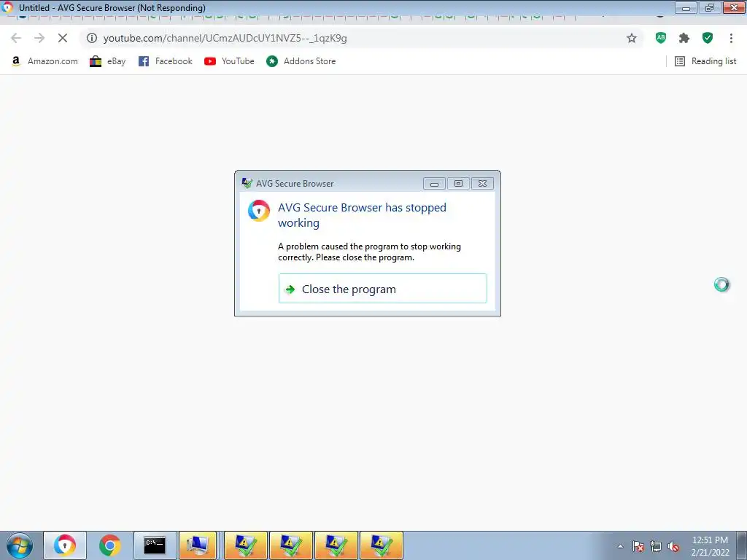The height and width of the screenshot is (560, 747).
Task: Click the muted volume tray icon
Action: [x=673, y=546]
